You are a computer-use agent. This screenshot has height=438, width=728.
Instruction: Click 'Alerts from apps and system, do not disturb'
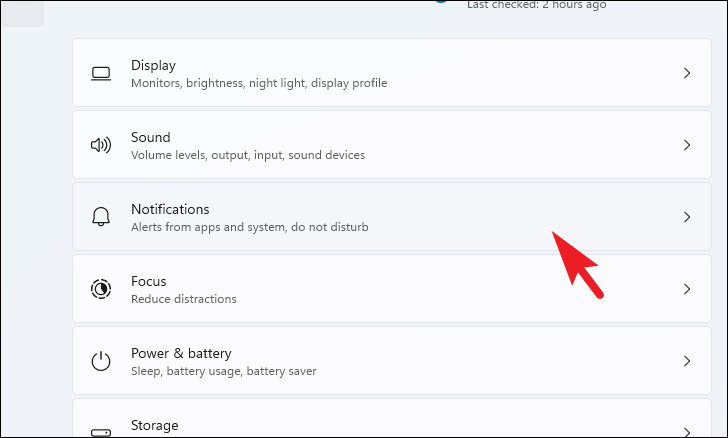pos(250,227)
